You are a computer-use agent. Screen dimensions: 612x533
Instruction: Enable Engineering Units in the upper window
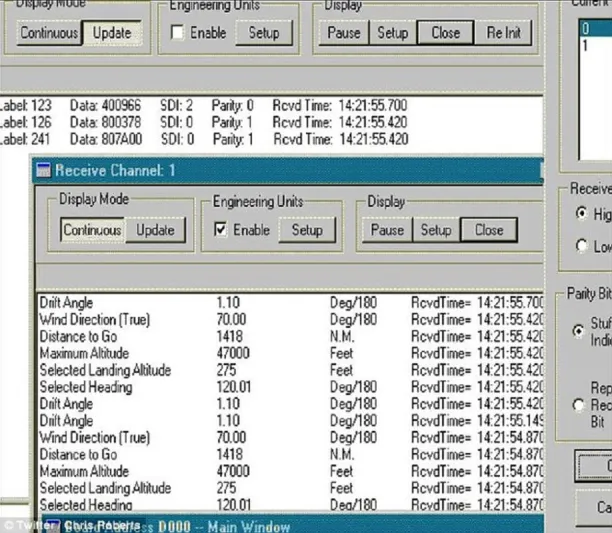(177, 33)
